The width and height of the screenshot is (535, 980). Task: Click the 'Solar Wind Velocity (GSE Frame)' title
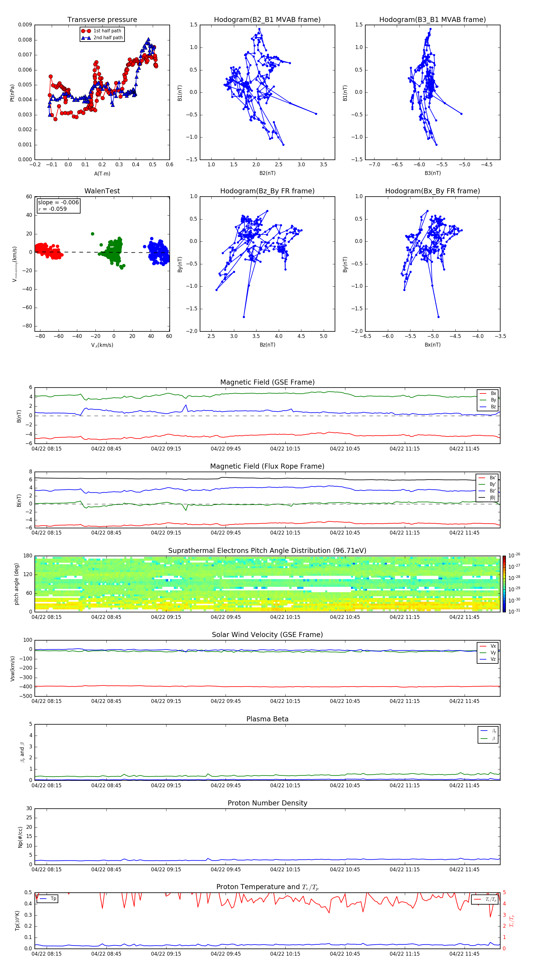(x=267, y=635)
